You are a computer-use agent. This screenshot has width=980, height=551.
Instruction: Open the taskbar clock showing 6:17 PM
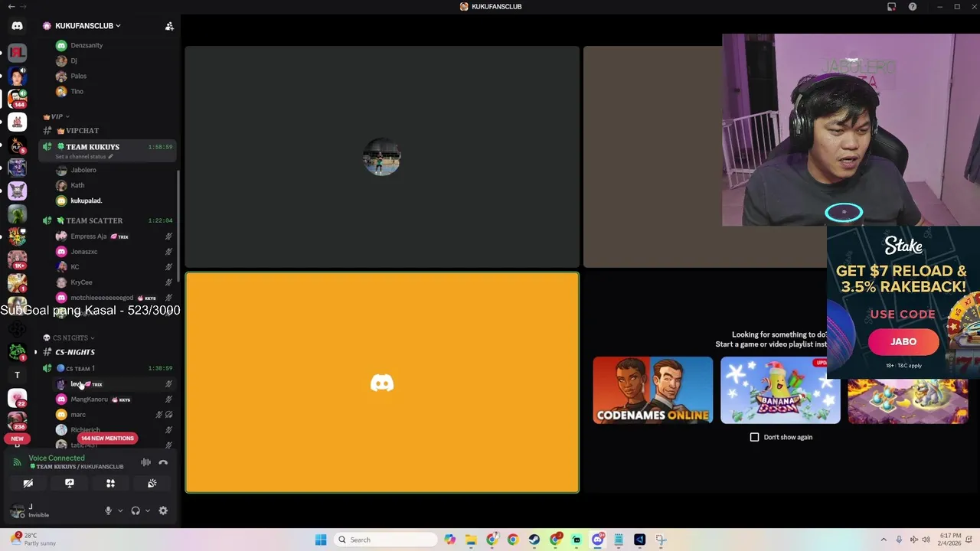(x=950, y=540)
